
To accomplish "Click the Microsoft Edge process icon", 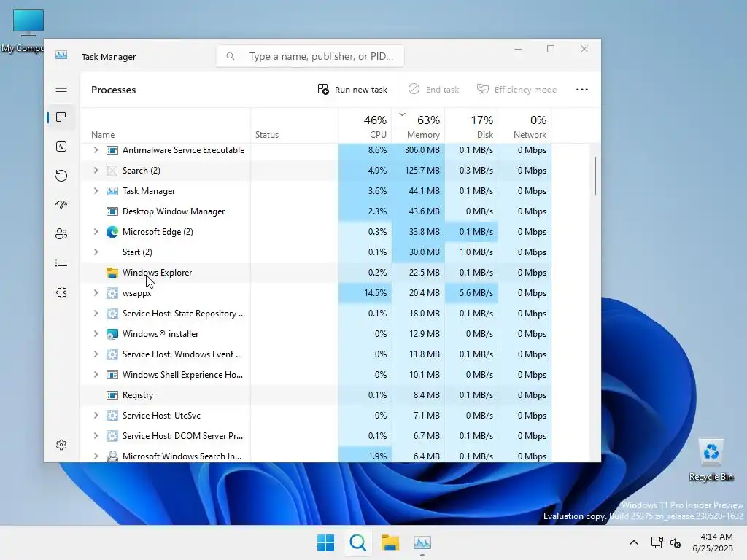I will (x=112, y=232).
